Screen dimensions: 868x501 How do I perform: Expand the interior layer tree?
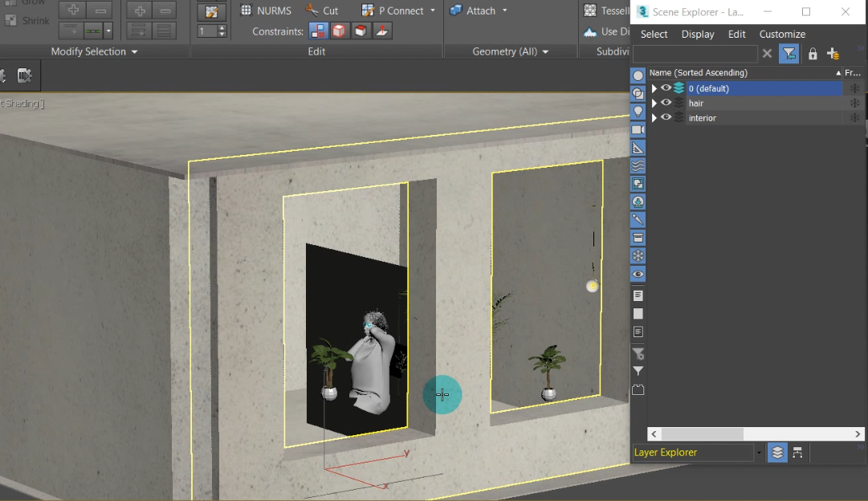654,118
